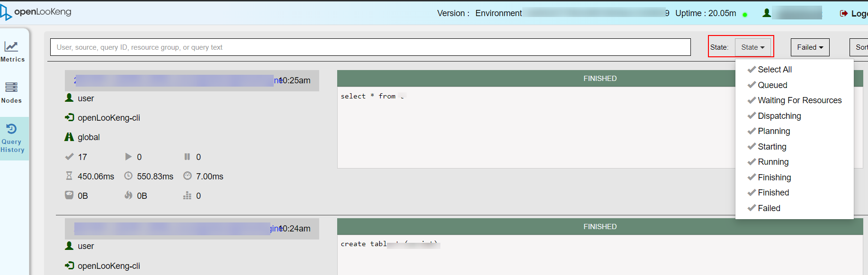Toggle Running state filter
Image resolution: width=868 pixels, height=275 pixels.
pyautogui.click(x=768, y=162)
